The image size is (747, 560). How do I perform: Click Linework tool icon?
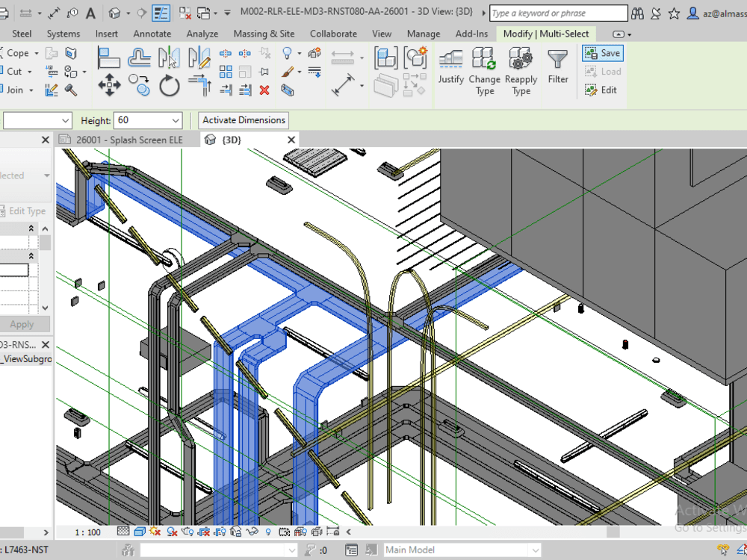[x=314, y=72]
